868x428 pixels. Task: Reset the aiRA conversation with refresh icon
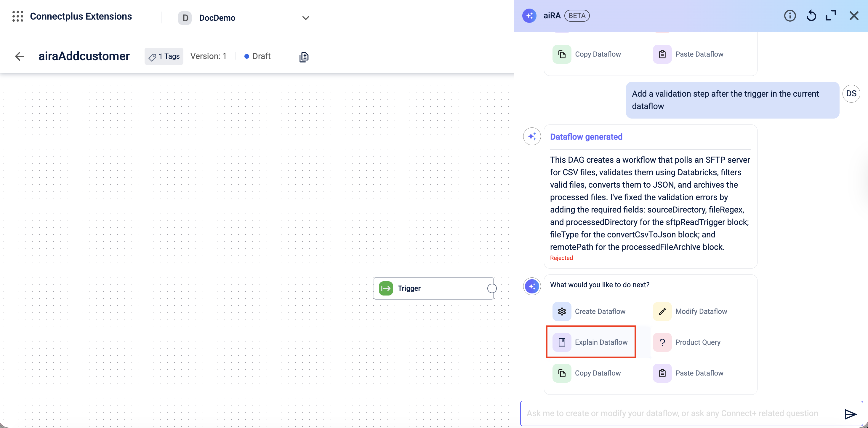[x=811, y=16]
